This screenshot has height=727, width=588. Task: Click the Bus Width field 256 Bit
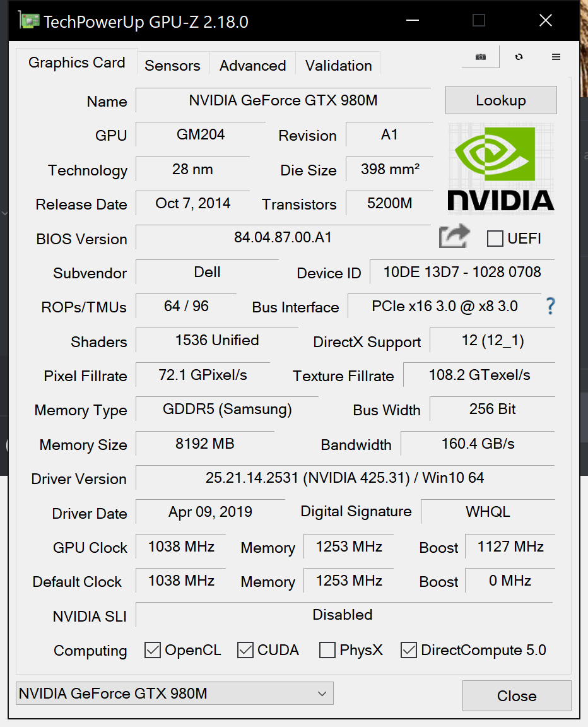tap(493, 409)
